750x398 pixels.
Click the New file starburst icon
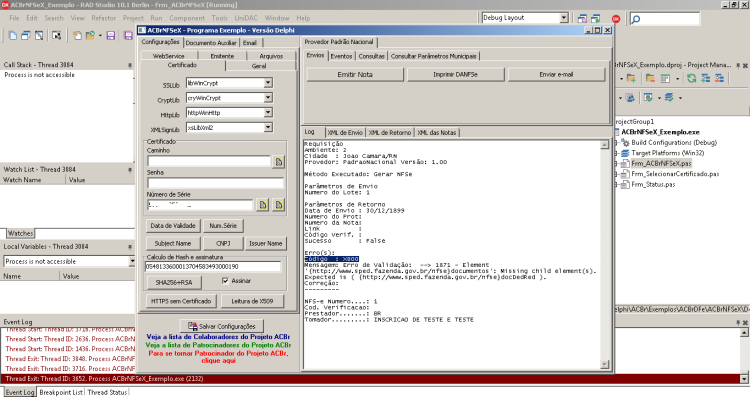click(77, 35)
